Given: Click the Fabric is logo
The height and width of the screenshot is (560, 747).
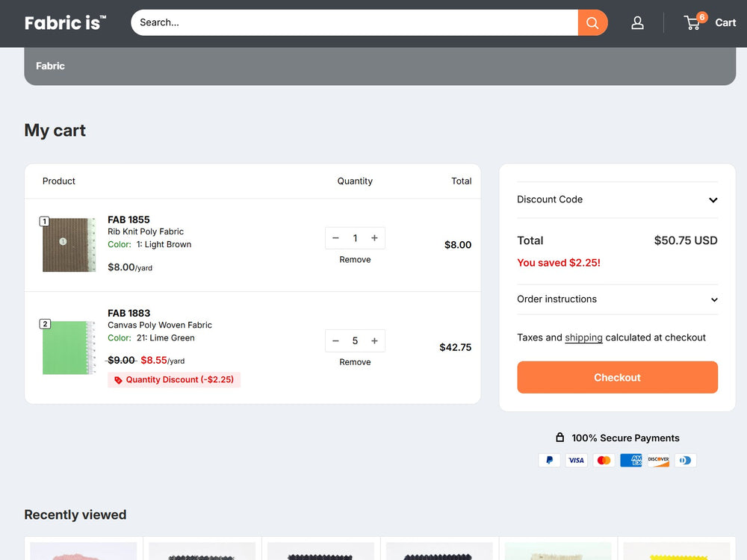Looking at the screenshot, I should click(x=65, y=22).
